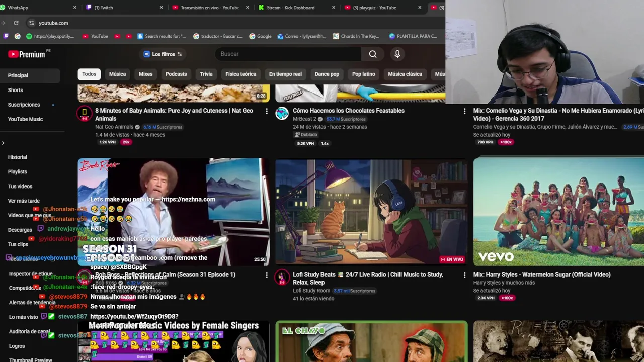Select the Todos filter chip
The image size is (644, 362).
click(89, 74)
